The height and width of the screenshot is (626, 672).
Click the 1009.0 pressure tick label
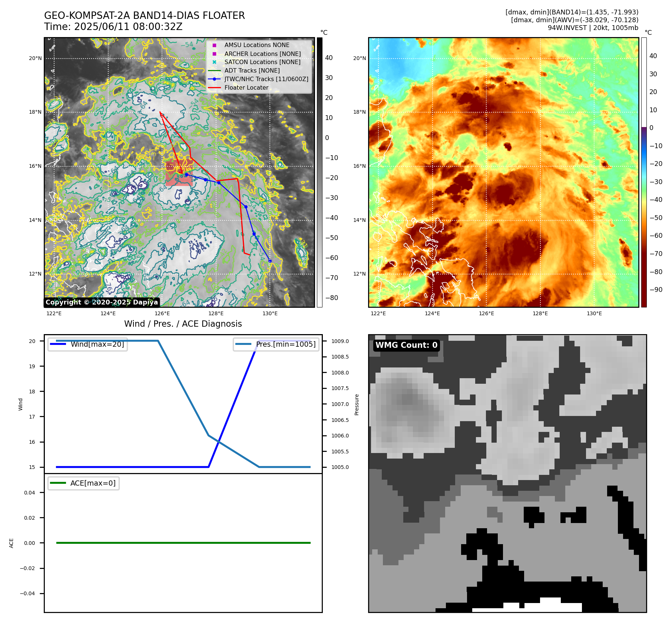tap(340, 341)
